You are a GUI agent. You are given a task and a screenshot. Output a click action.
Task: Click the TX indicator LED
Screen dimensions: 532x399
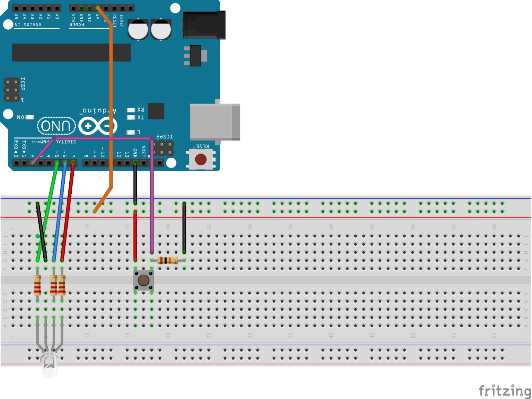(131, 118)
